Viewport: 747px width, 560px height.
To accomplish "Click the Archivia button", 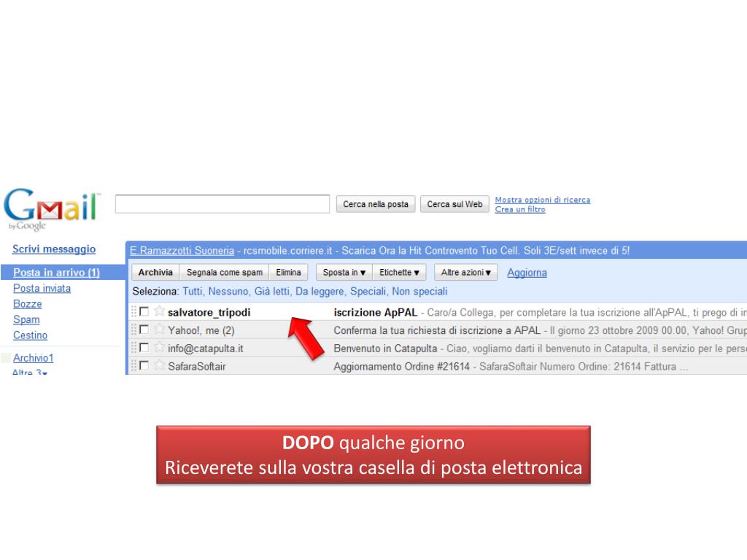I will [x=155, y=273].
